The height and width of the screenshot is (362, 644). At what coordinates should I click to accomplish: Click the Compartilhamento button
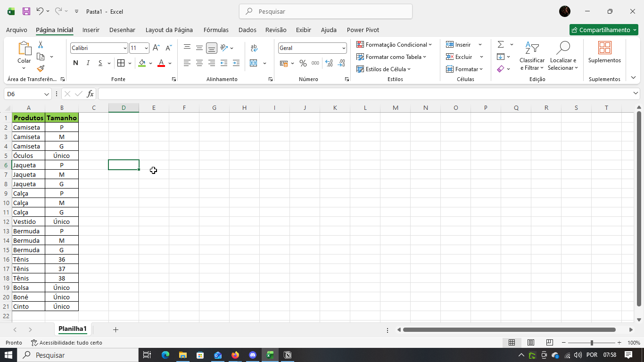[x=603, y=29]
